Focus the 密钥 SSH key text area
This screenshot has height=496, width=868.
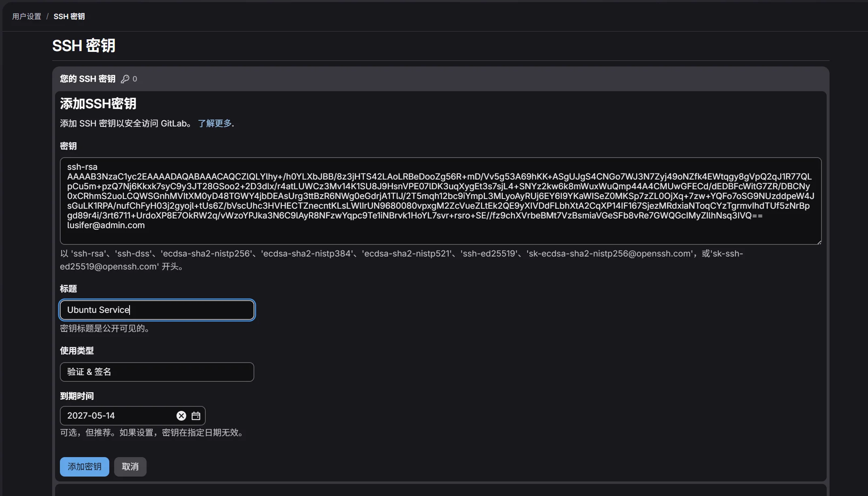point(440,201)
